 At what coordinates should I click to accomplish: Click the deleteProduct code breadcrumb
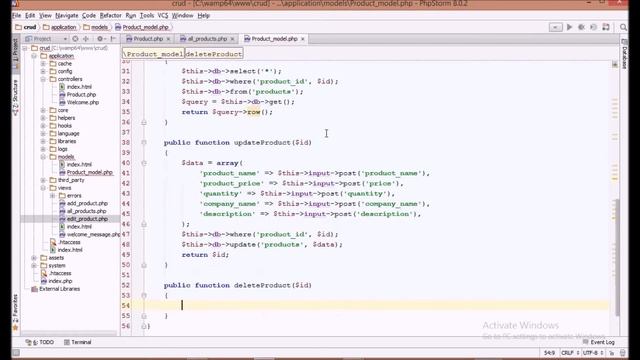pos(214,54)
